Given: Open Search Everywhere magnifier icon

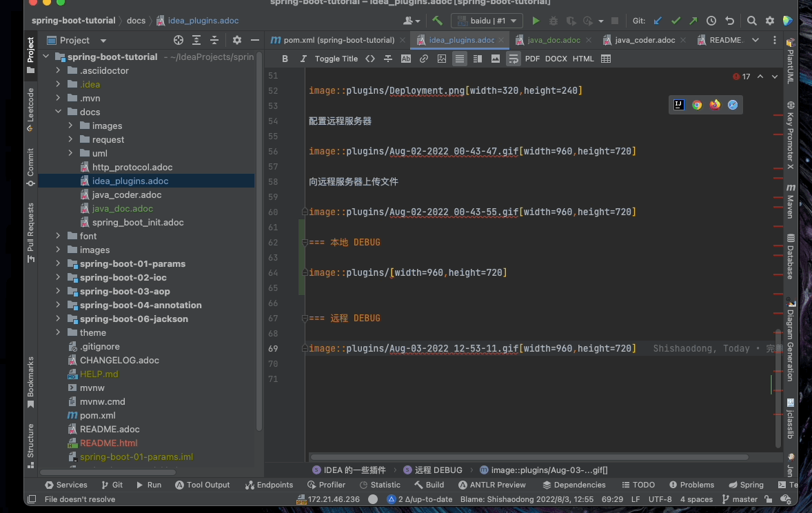Looking at the screenshot, I should click(752, 21).
